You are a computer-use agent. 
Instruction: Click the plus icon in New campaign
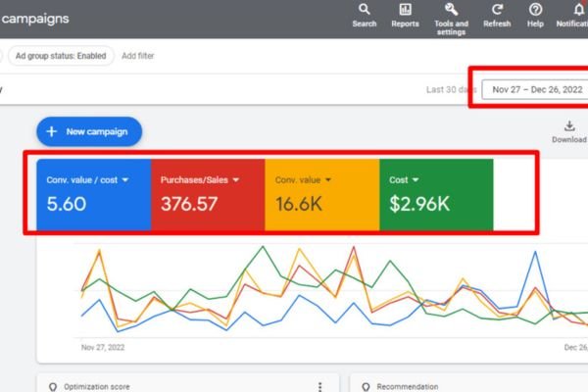tap(52, 131)
